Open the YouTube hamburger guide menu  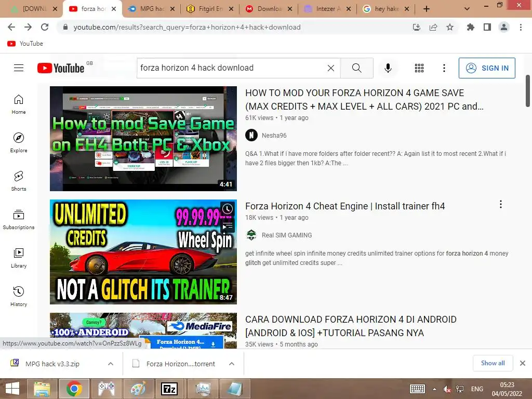pyautogui.click(x=19, y=68)
